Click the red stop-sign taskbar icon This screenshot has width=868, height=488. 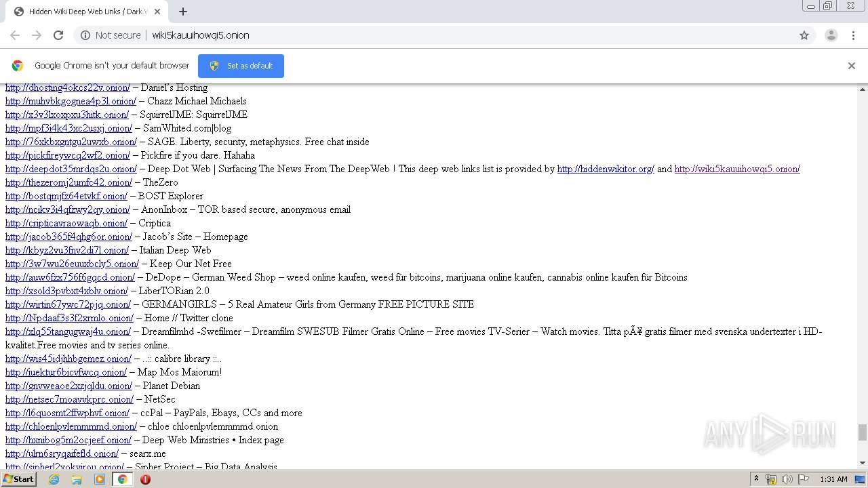[145, 479]
